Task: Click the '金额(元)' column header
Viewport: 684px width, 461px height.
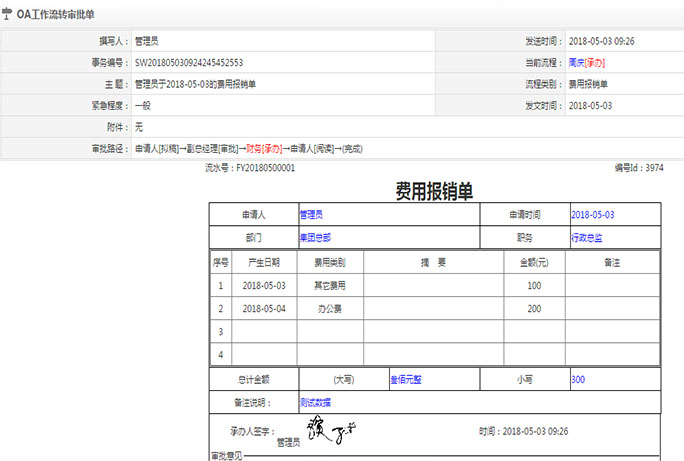Action: tap(534, 263)
